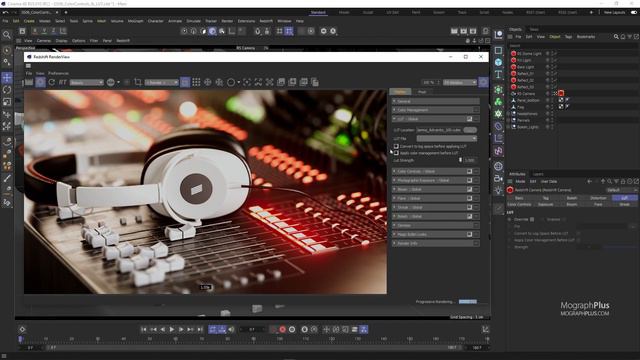Collapse the LUT Global section
This screenshot has height=360, width=640.
[x=394, y=119]
